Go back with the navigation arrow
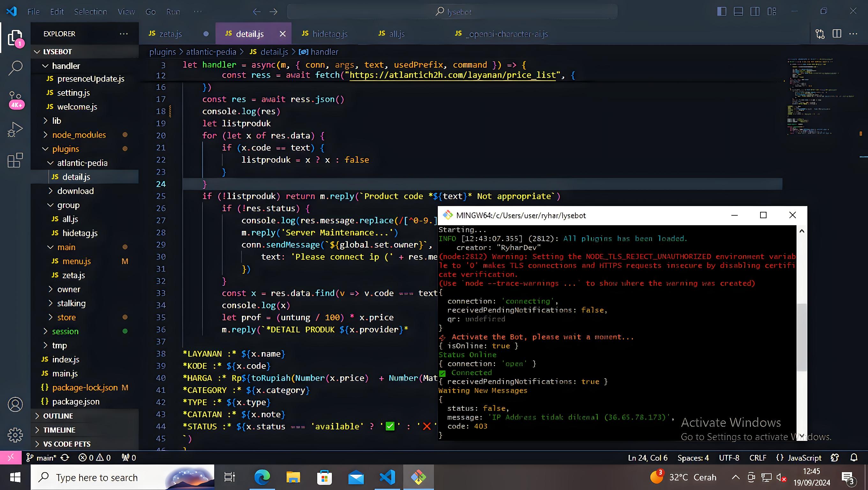 (x=257, y=12)
